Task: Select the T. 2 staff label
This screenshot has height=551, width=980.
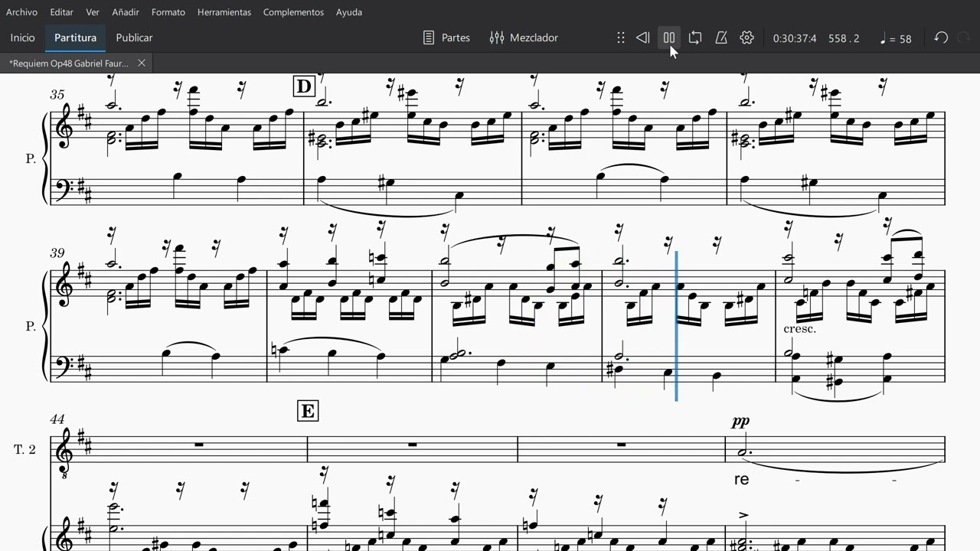Action: [x=24, y=449]
